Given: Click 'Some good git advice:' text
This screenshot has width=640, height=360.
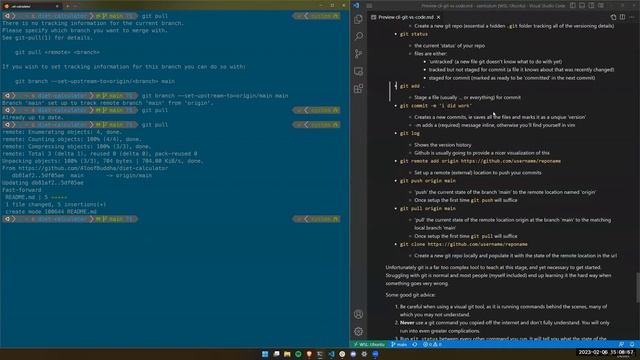Looking at the screenshot, I should point(410,295).
